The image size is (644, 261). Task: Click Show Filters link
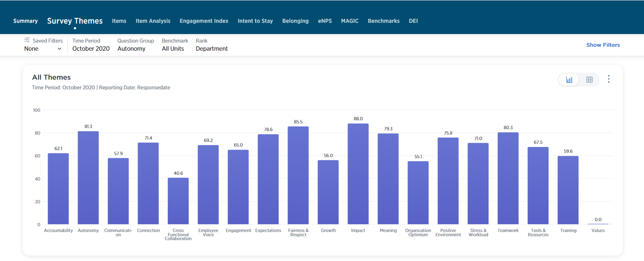(603, 45)
